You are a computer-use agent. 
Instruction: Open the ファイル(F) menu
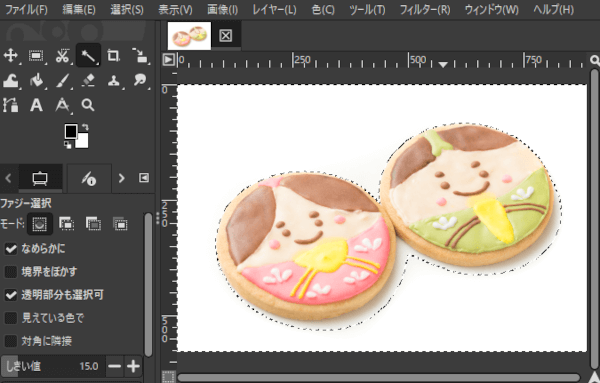[26, 10]
